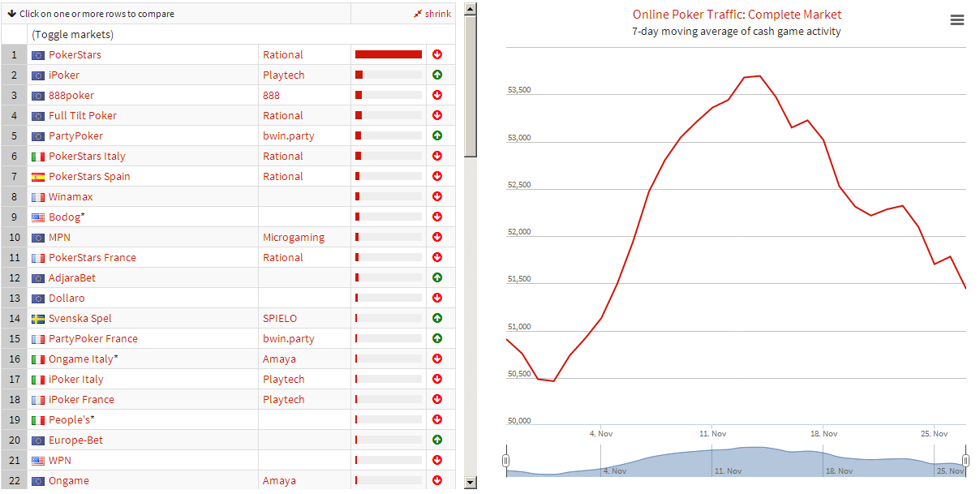Open the Europe-Bet site link

coord(75,440)
